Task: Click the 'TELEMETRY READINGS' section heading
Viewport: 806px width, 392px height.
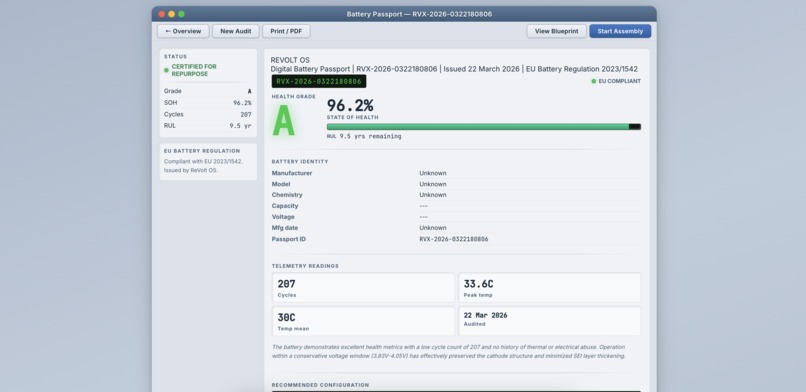Action: (305, 266)
